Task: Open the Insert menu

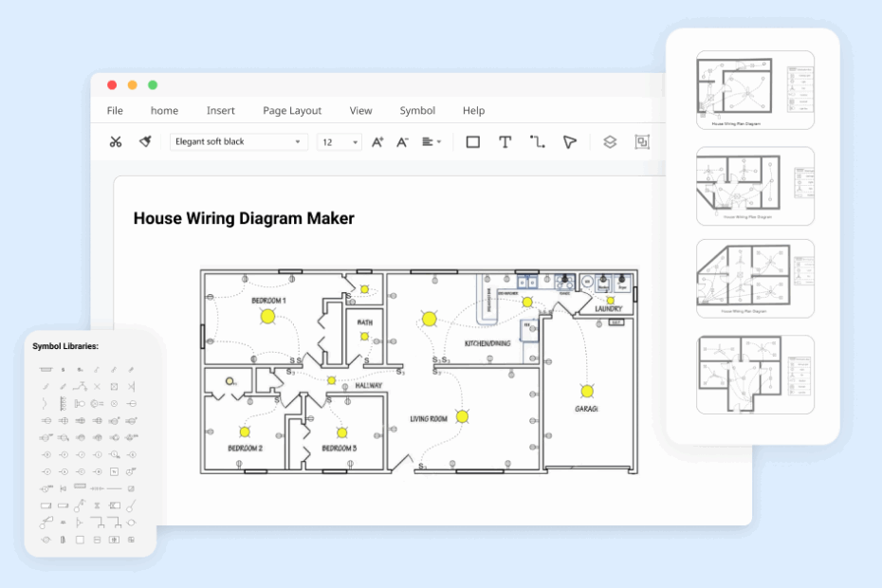Action: pyautogui.click(x=220, y=110)
